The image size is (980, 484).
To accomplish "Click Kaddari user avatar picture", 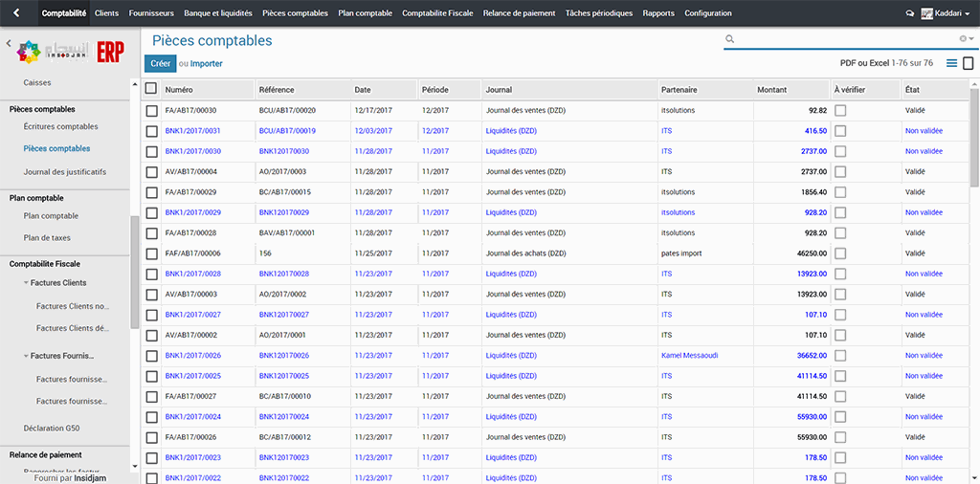I will (926, 13).
